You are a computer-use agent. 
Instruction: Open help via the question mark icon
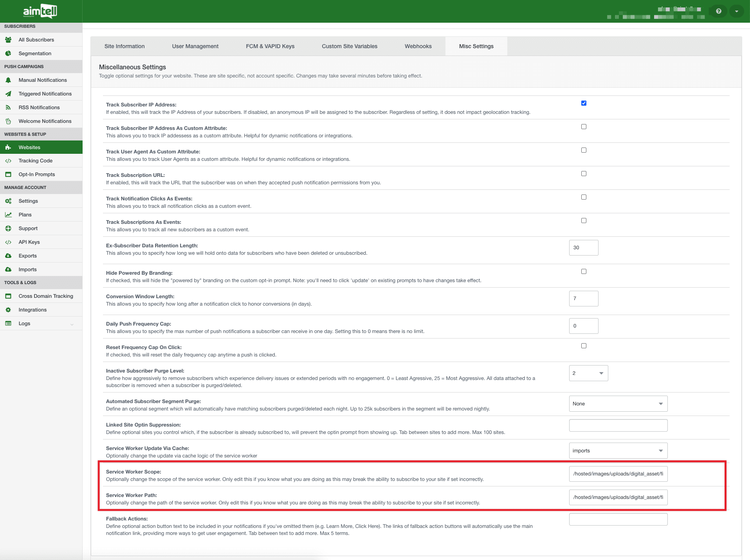718,11
